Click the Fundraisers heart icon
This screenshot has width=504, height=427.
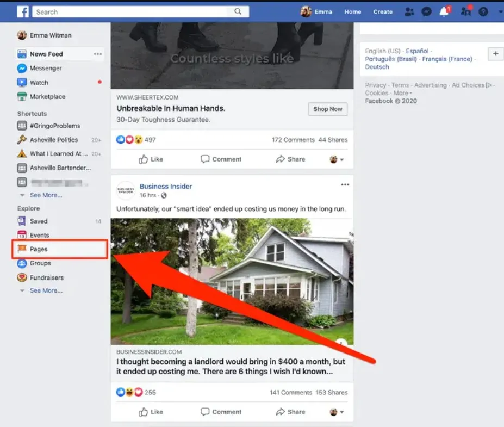(x=22, y=277)
